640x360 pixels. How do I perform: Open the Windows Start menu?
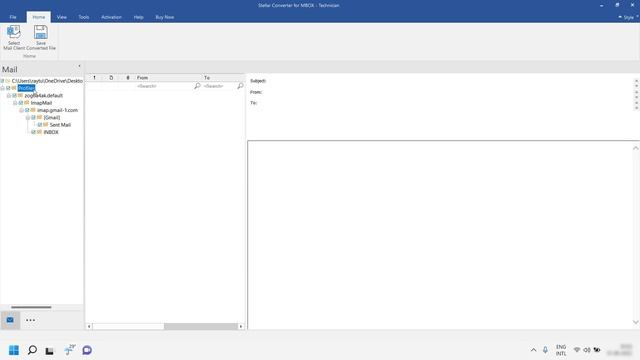14,350
